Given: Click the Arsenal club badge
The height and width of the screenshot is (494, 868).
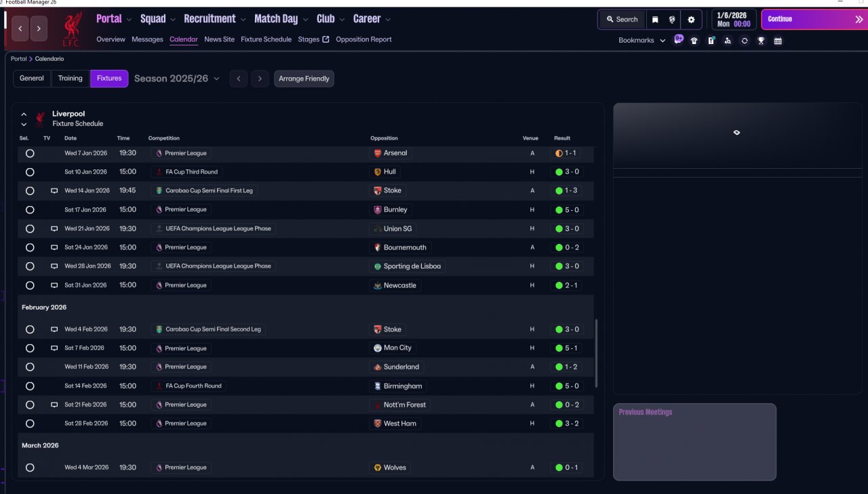Looking at the screenshot, I should coord(378,153).
